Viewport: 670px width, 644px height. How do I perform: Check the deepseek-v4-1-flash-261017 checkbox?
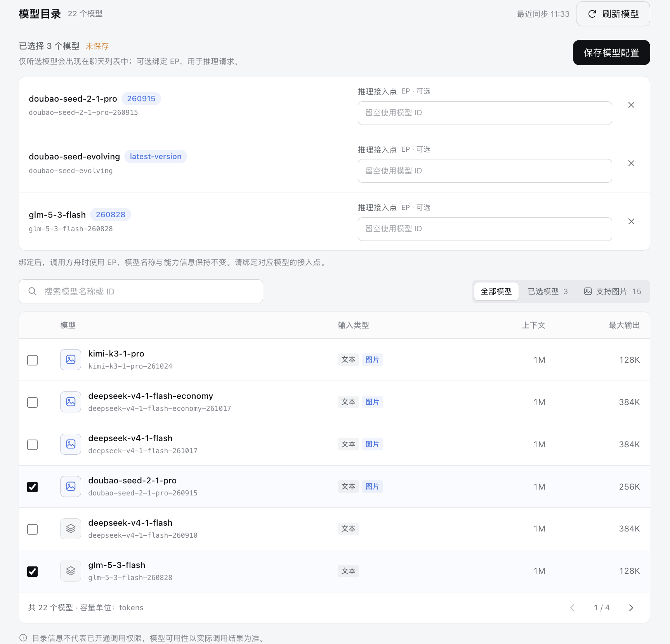click(x=33, y=445)
